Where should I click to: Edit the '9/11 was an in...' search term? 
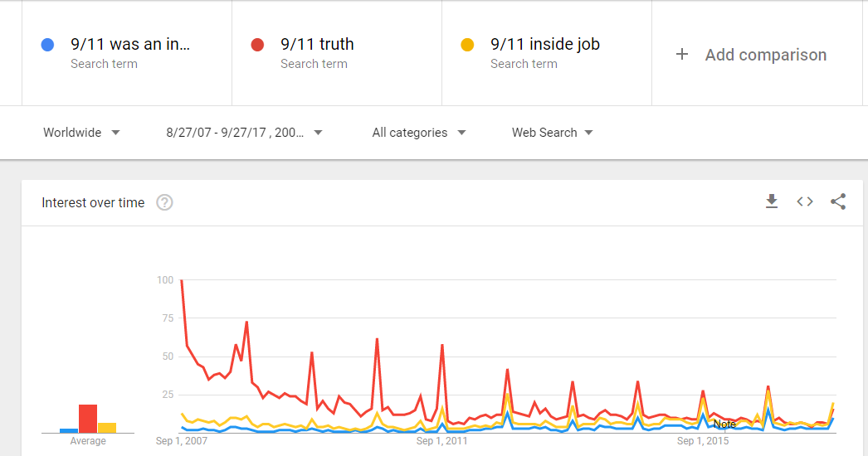(130, 45)
